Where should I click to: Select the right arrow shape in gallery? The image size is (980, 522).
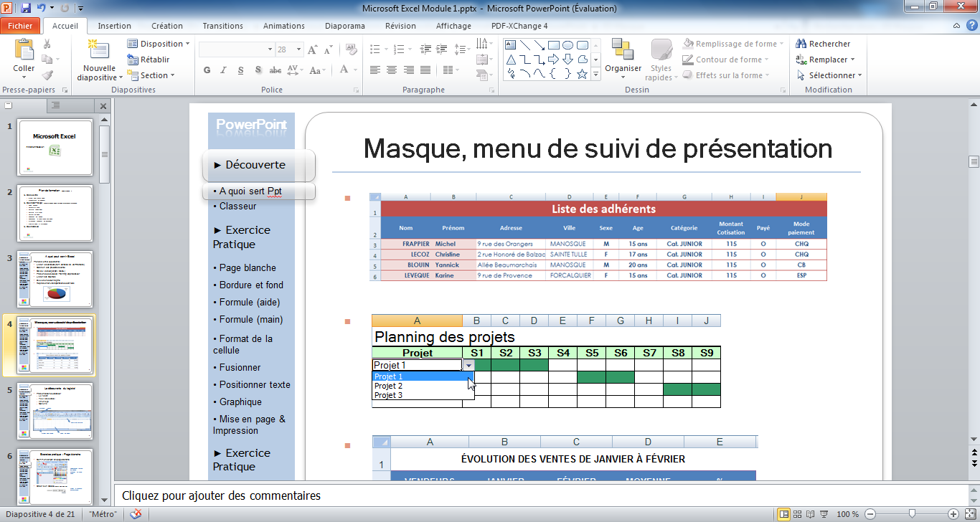pyautogui.click(x=554, y=59)
